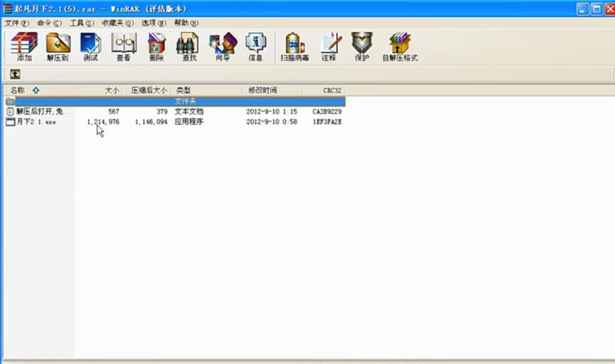
Task: Open the 工具 (Tools) menu
Action: tap(82, 23)
